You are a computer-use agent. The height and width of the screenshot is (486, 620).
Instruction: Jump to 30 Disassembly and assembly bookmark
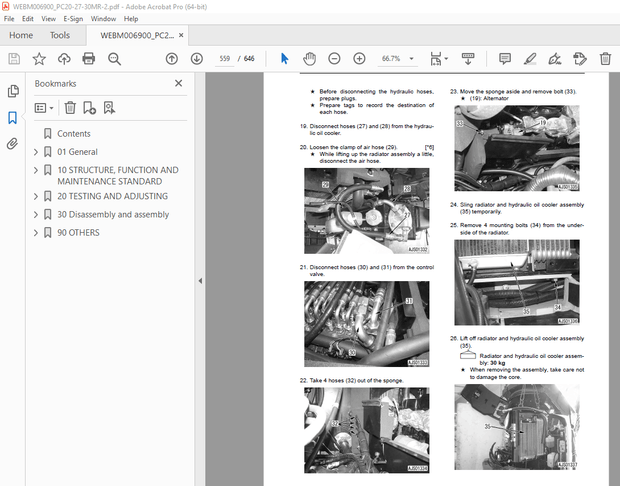[x=113, y=214]
